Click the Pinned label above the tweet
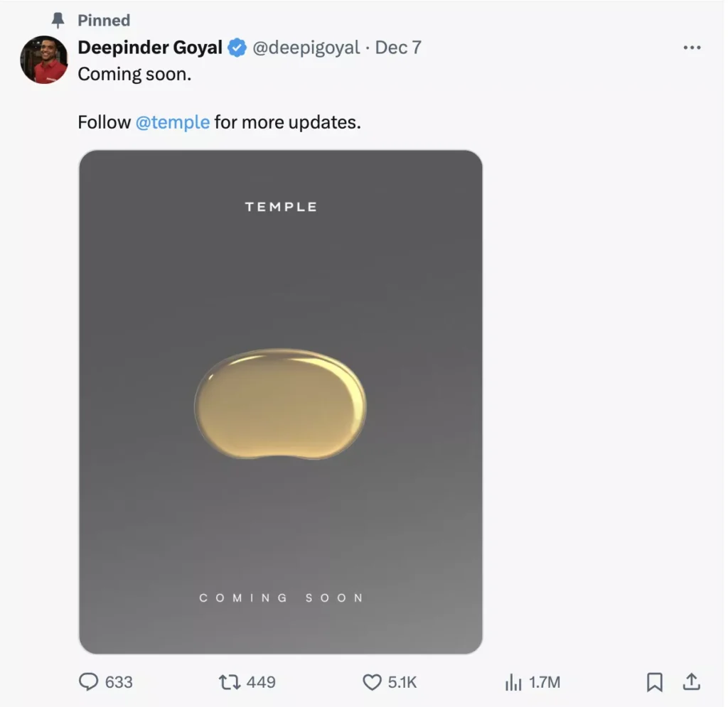This screenshot has width=728, height=707. [x=105, y=20]
